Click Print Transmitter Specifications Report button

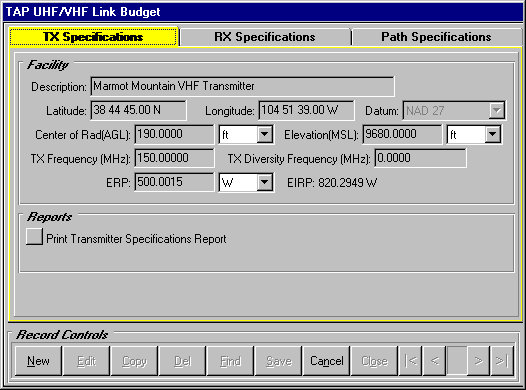34,236
